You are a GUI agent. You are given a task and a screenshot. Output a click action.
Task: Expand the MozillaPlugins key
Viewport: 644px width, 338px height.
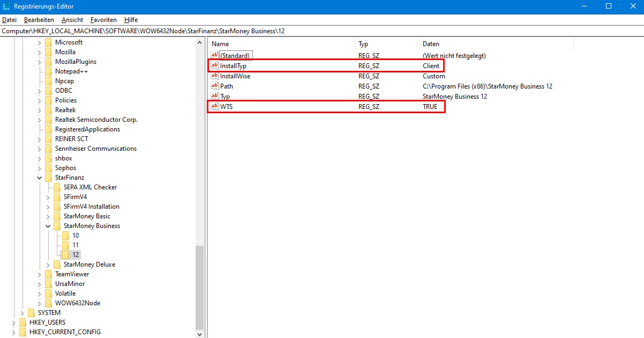coord(39,62)
